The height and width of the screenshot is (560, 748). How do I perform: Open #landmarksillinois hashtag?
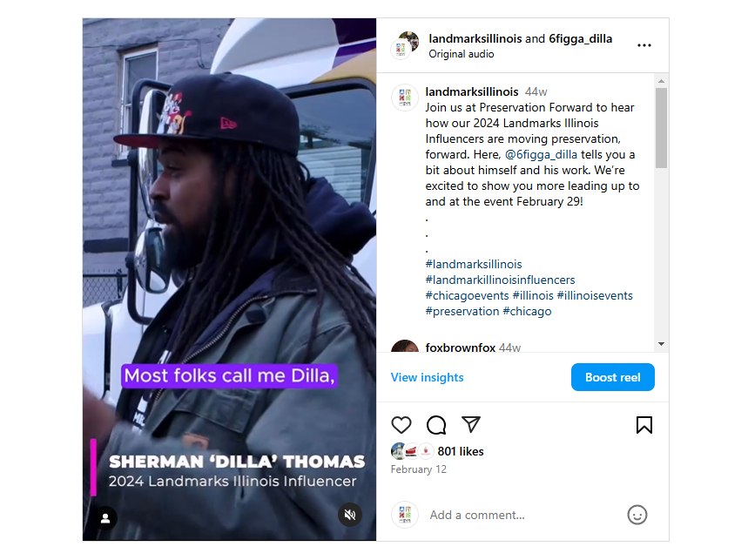(x=474, y=264)
